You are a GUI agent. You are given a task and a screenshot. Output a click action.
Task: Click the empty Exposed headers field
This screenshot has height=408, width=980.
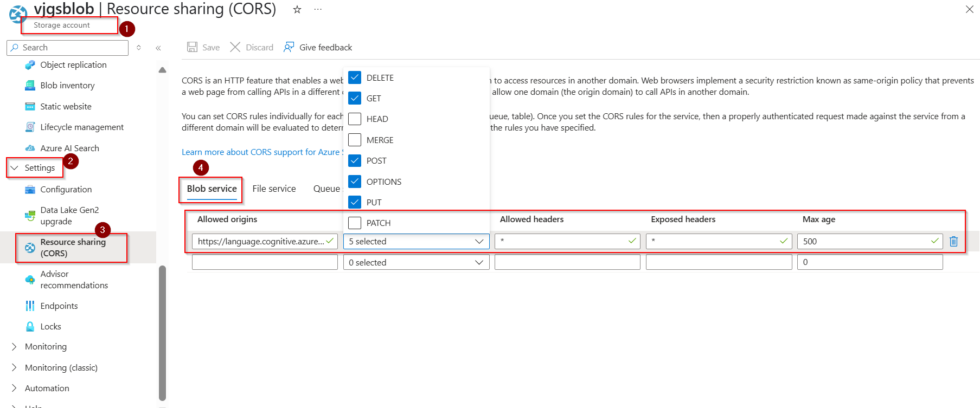(x=719, y=262)
